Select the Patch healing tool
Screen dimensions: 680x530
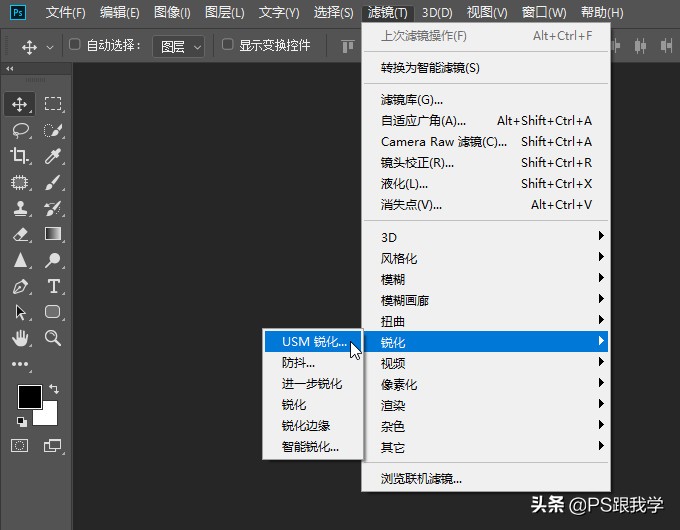[20, 182]
